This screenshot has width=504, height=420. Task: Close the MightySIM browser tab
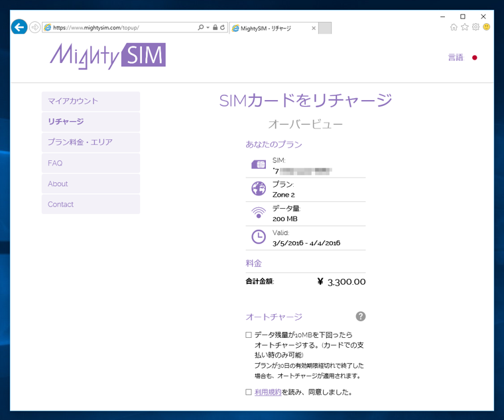click(x=314, y=28)
